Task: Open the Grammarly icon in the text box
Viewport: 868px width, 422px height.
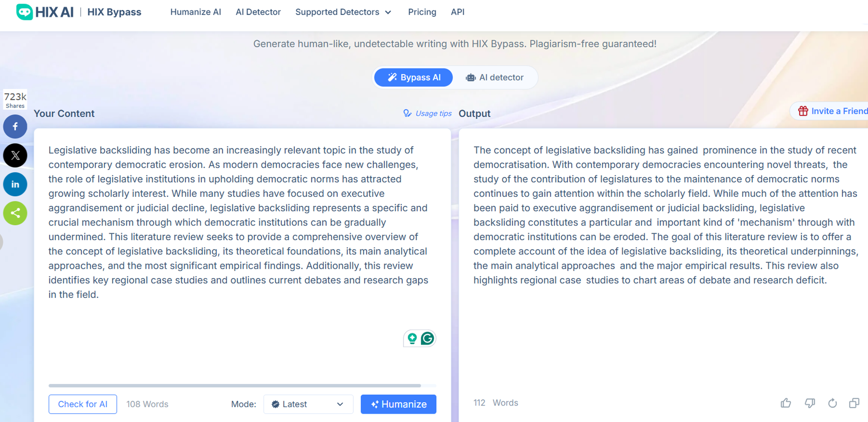Action: tap(427, 338)
